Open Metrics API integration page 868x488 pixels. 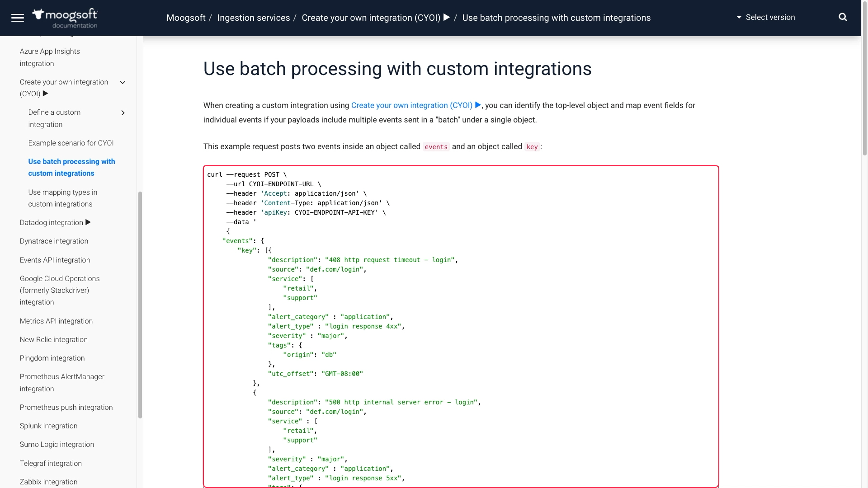[x=56, y=321]
